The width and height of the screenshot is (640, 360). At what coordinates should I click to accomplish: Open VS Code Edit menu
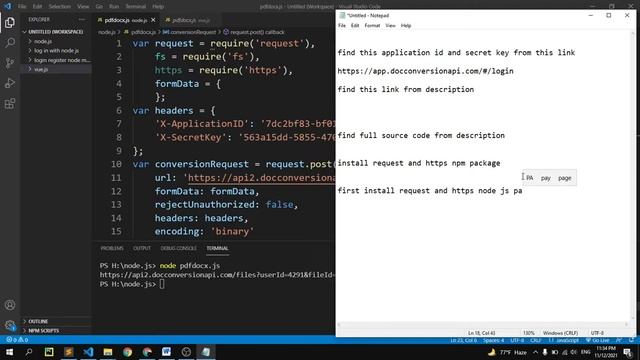[x=37, y=7]
